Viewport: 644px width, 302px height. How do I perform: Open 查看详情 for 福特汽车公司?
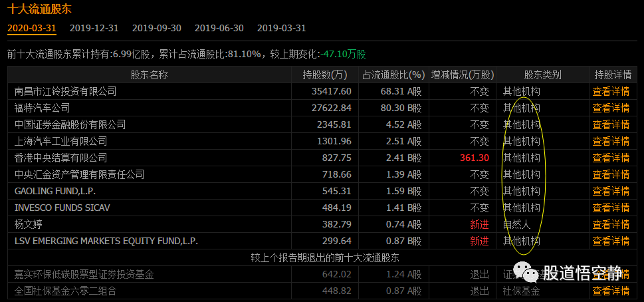click(611, 108)
